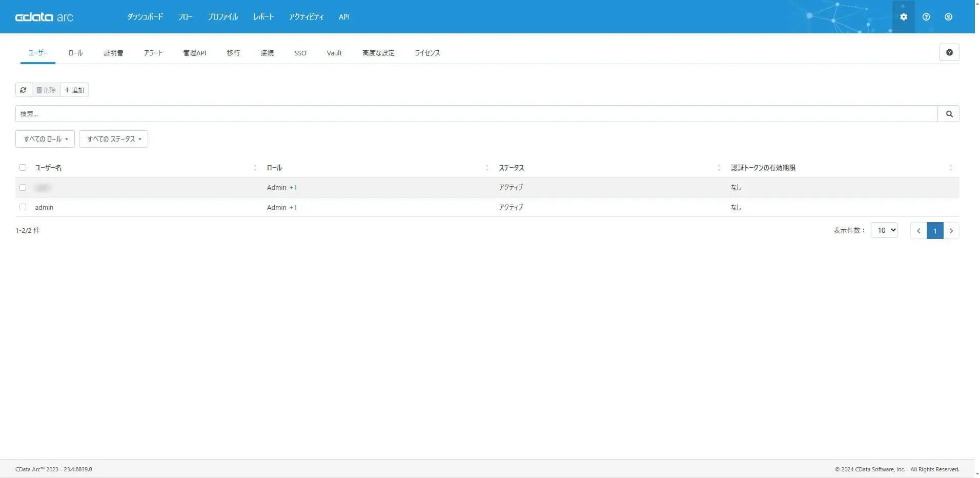The width and height of the screenshot is (980, 478).
Task: Click なし token expiry in the admin row
Action: click(x=736, y=207)
